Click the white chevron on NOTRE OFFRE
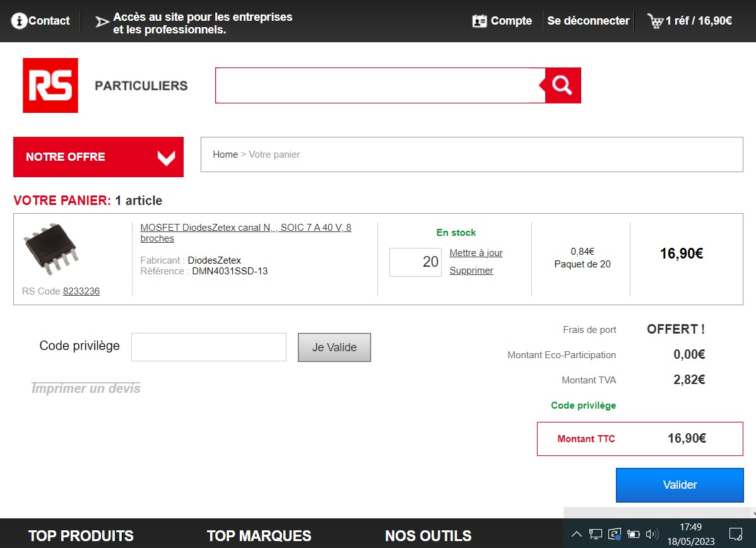756x548 pixels. 167,158
